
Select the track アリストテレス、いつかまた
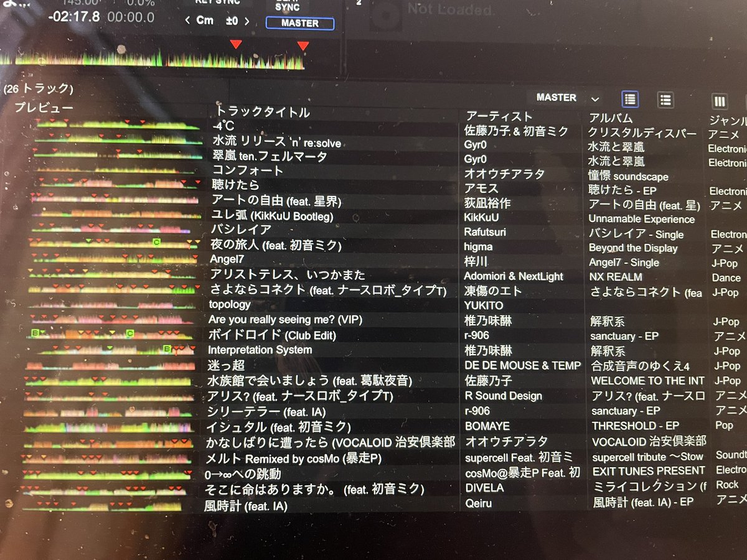click(287, 274)
